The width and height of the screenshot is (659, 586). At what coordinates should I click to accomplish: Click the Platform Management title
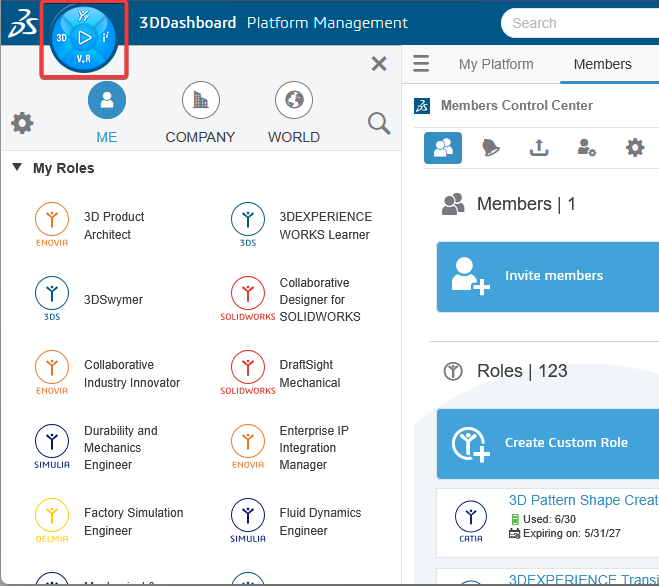[327, 23]
